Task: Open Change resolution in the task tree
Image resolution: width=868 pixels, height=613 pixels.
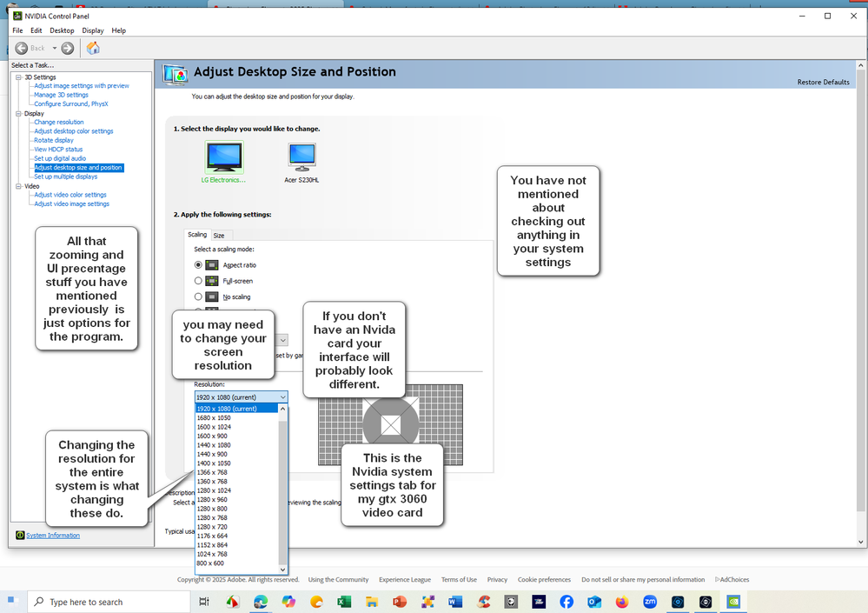Action: [59, 123]
